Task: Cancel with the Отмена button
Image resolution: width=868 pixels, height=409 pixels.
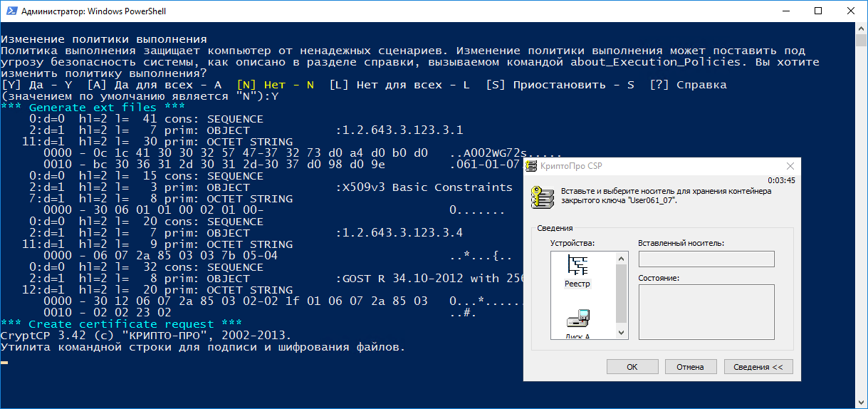Action: tap(690, 367)
